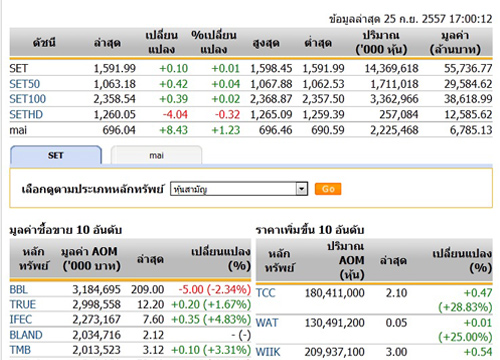
Task: Open the TMB stock link
Action: (20, 350)
